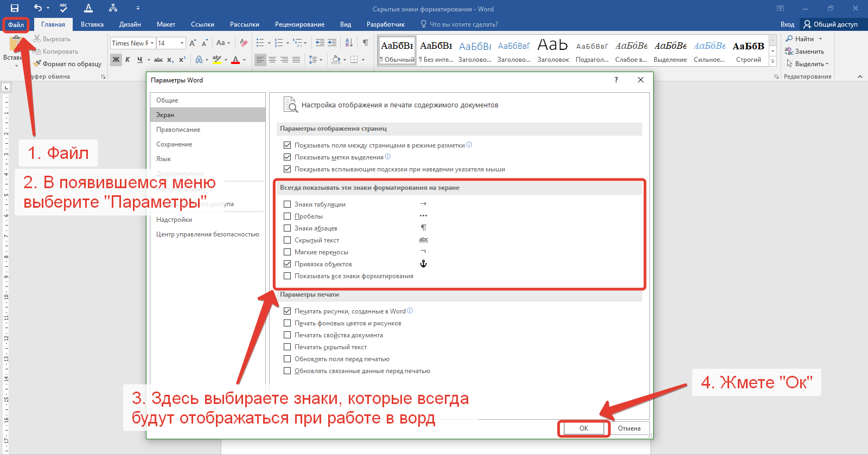
Task: Apply the font color red swatch
Action: [x=235, y=60]
